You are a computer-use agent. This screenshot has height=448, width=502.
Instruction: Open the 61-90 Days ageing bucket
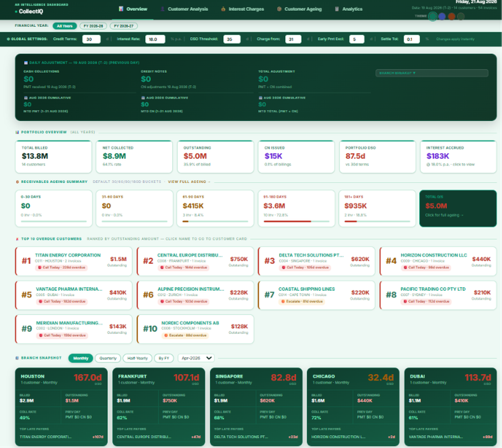tap(215, 208)
